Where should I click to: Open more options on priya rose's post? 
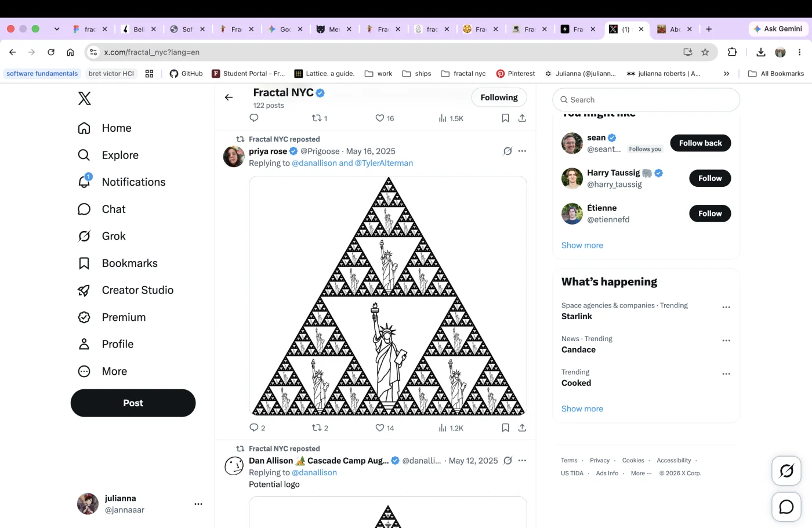522,151
